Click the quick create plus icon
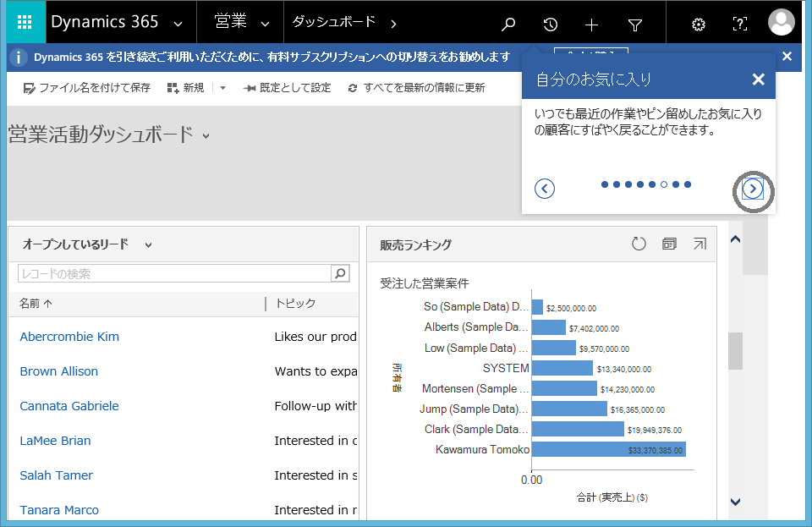The height and width of the screenshot is (527, 812). pyautogui.click(x=591, y=25)
